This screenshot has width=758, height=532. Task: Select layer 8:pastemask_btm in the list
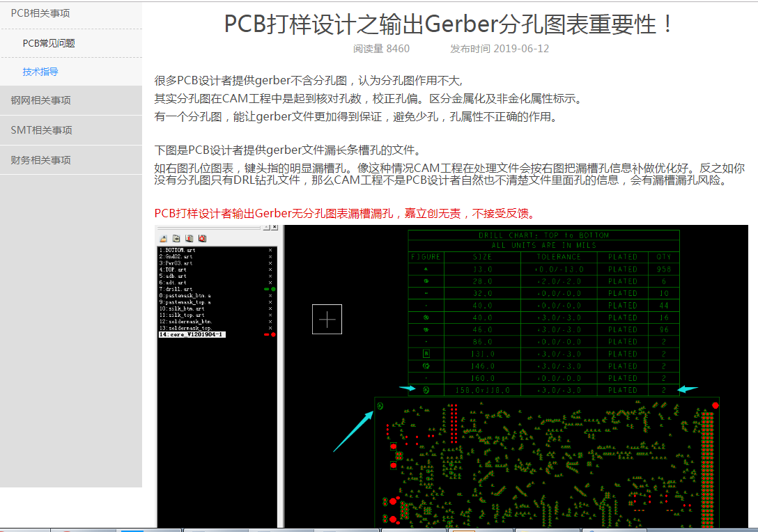tap(185, 296)
